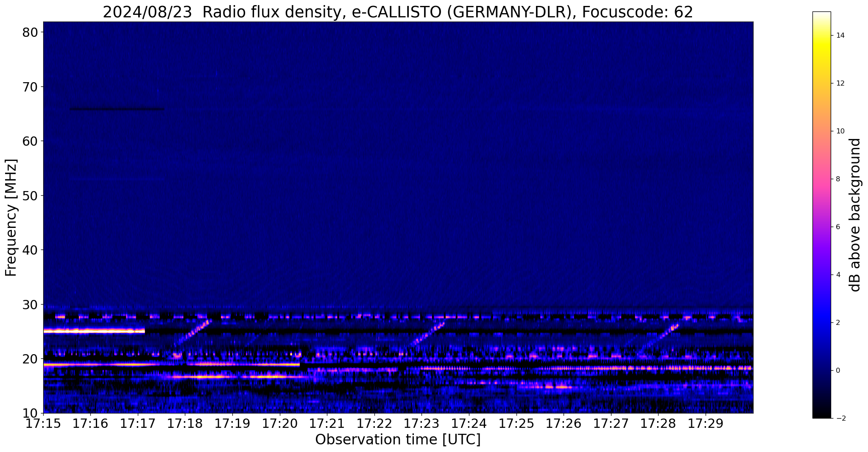Click the colorbar tick label 6

pyautogui.click(x=838, y=227)
